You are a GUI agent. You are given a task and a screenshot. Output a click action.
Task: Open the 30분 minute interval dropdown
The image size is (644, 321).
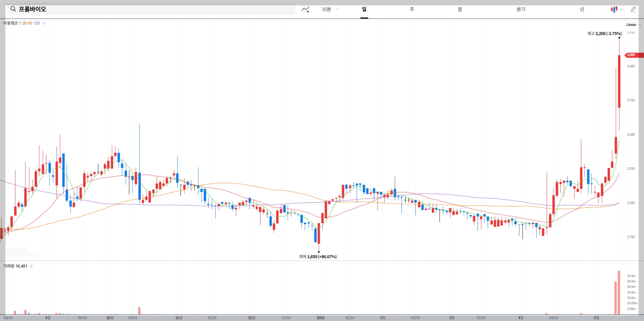(x=330, y=9)
